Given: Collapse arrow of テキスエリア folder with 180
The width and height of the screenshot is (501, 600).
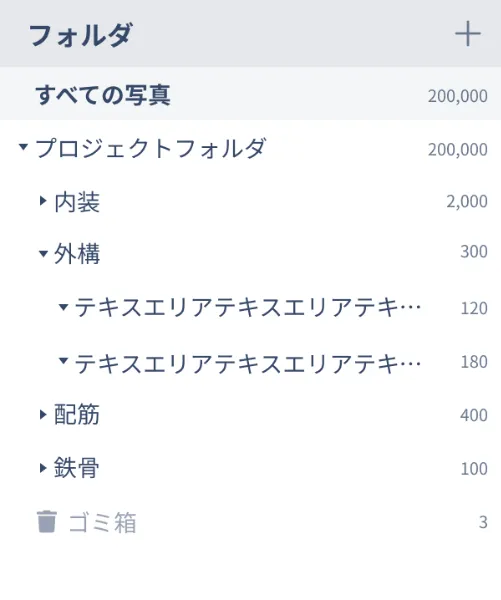Looking at the screenshot, I should [x=63, y=360].
